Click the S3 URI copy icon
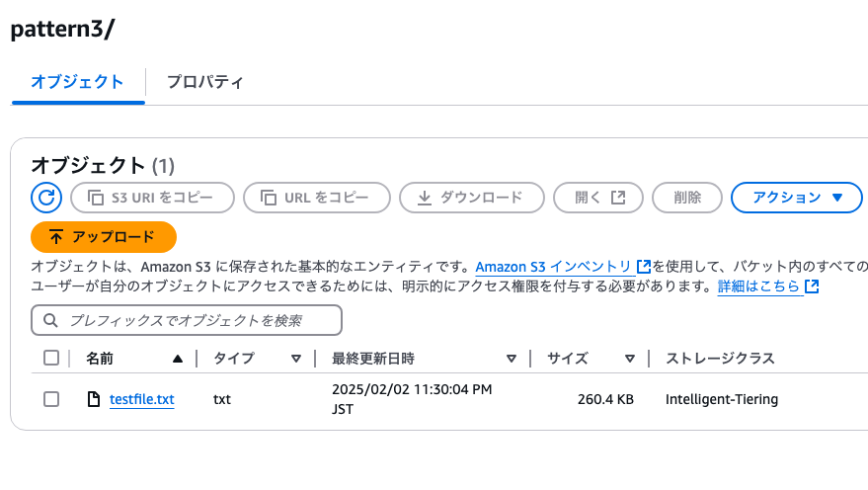This screenshot has height=490, width=868. (96, 198)
